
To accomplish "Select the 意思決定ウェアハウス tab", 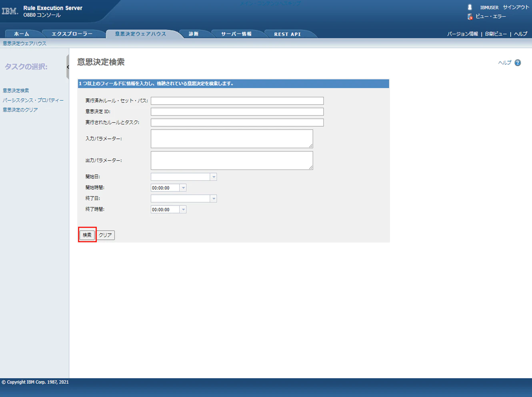I will pos(141,34).
